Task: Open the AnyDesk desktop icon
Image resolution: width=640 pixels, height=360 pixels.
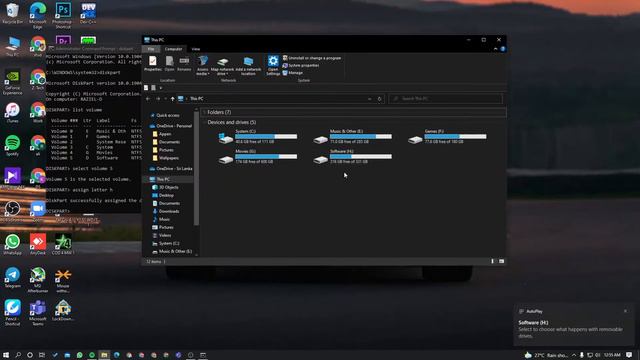Action: [x=38, y=245]
